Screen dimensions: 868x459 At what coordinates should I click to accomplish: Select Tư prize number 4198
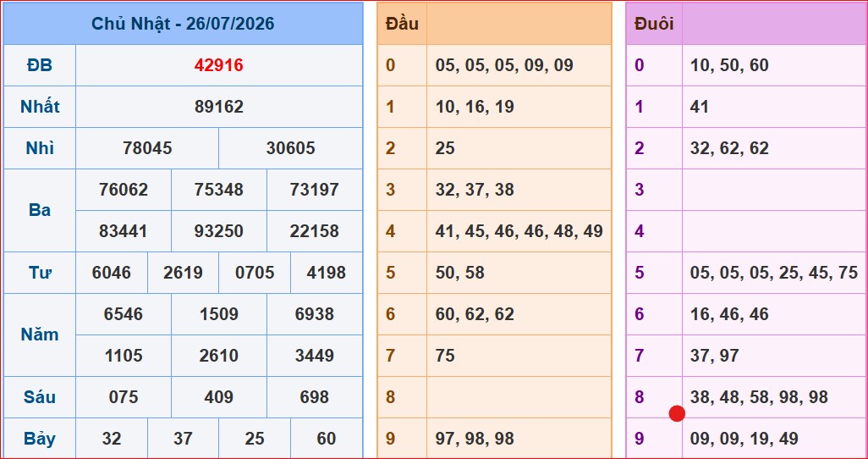click(x=326, y=273)
